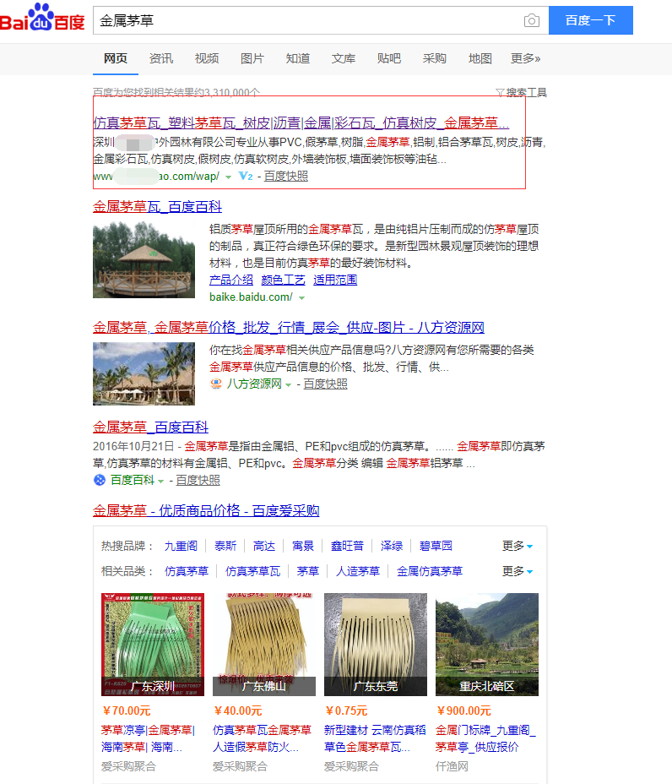Viewport: 672px width, 784px height.
Task: Select the 仿真茅草 category
Action: click(x=187, y=571)
